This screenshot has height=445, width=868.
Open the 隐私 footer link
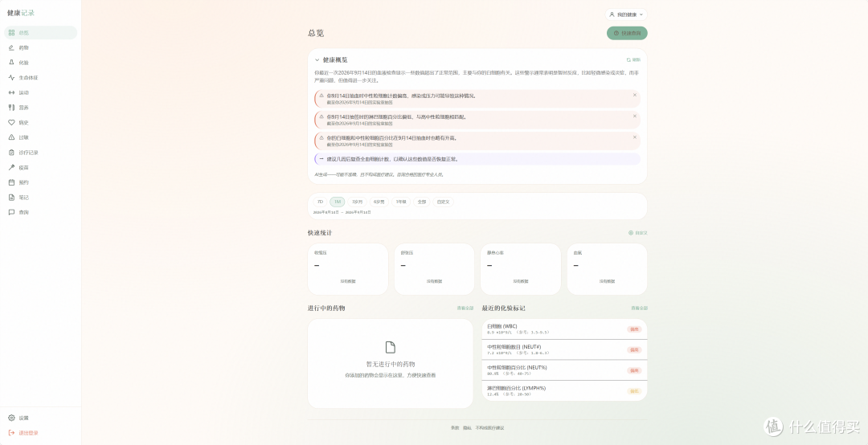click(x=467, y=428)
